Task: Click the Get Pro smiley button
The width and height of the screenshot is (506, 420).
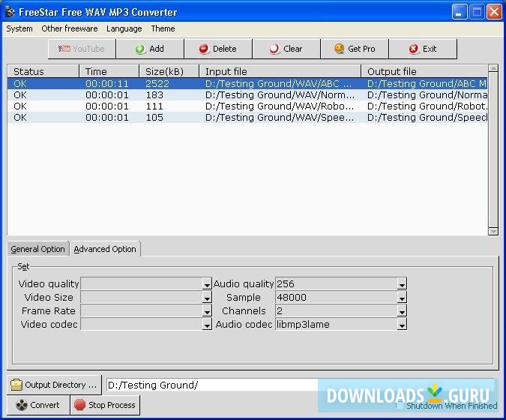Action: 355,49
